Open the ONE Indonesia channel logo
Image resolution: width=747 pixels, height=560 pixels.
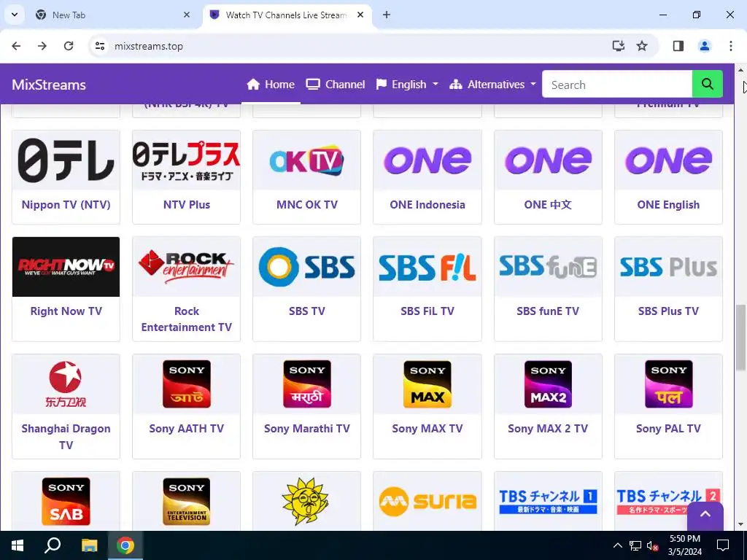click(427, 160)
